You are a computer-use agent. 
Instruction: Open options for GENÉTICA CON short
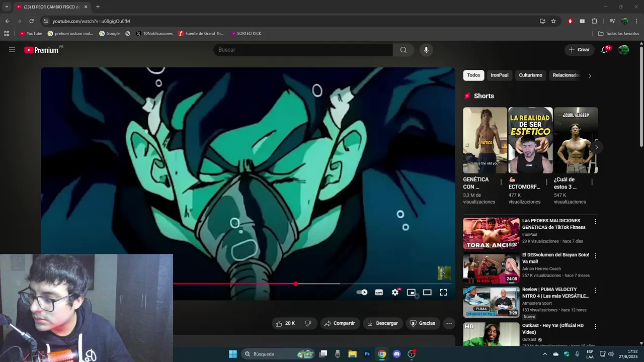[501, 183]
